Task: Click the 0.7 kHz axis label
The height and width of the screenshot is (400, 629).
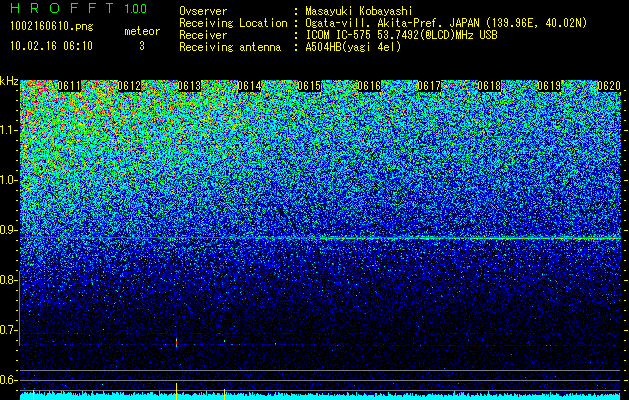Action: (9, 330)
